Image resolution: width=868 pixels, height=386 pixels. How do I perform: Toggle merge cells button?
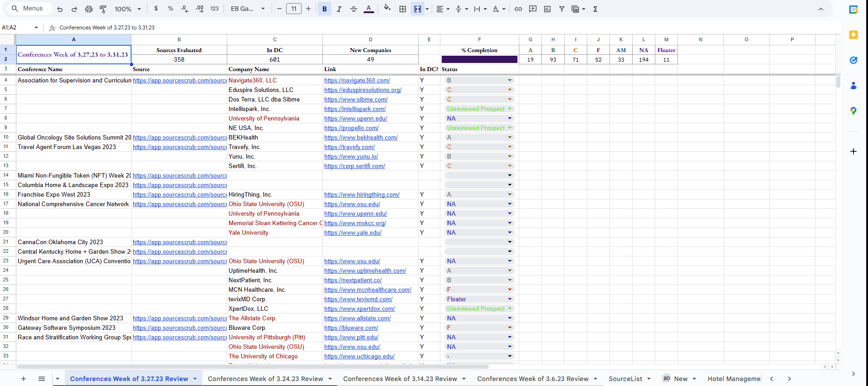pyautogui.click(x=418, y=9)
